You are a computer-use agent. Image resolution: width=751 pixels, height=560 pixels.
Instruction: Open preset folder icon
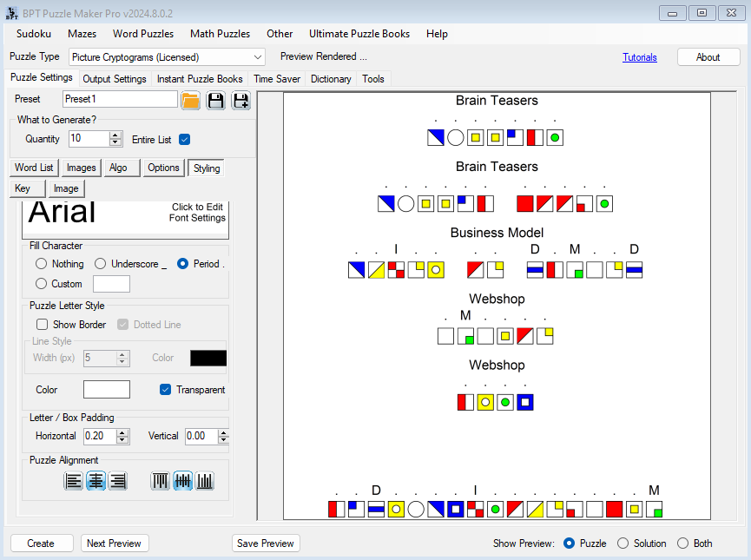pyautogui.click(x=190, y=100)
